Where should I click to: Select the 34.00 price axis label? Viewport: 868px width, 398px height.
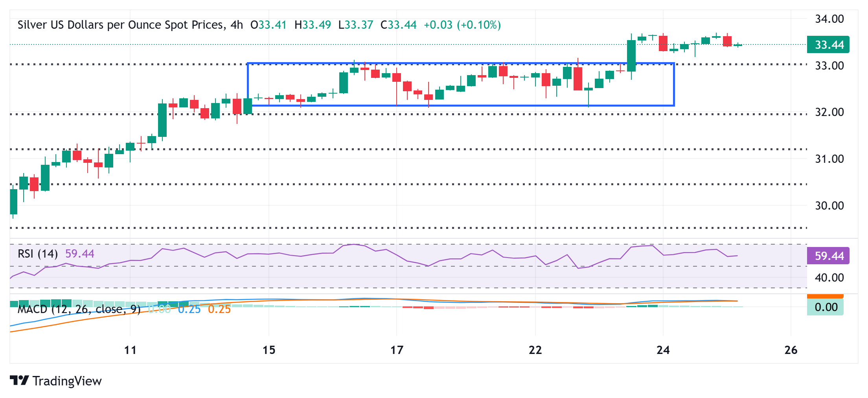point(829,19)
